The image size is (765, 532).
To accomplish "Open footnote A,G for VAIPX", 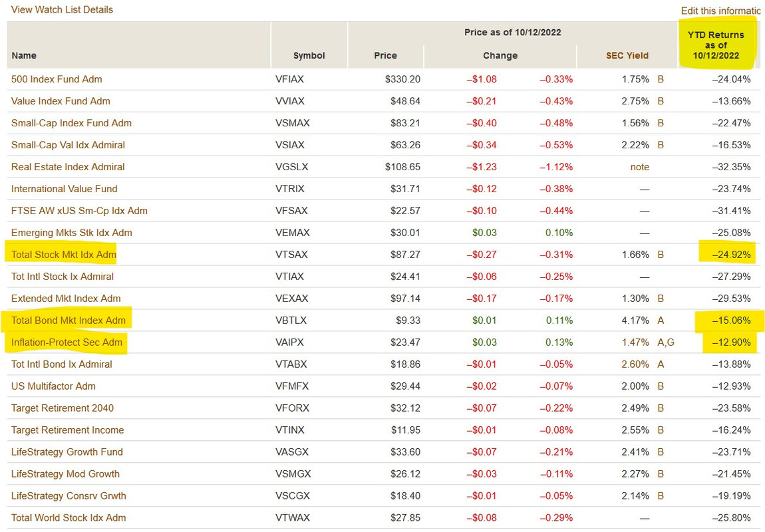I will [665, 342].
